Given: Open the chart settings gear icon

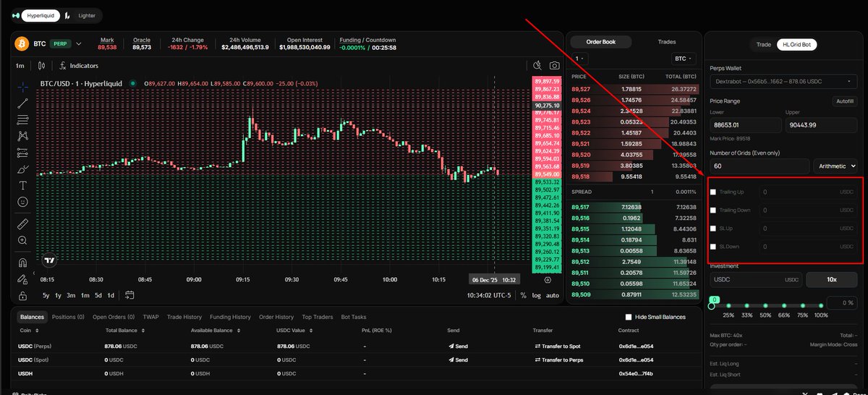Looking at the screenshot, I should click(548, 279).
